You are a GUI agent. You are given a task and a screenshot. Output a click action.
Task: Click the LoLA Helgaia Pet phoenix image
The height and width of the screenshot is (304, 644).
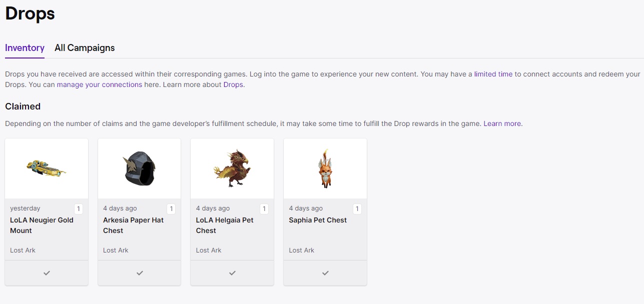tap(232, 168)
